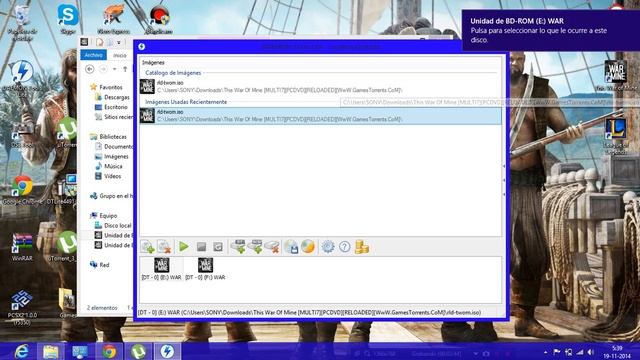The image size is (640, 360).
Task: Click the BD-ROM (E:) WAR notification
Action: (551, 30)
